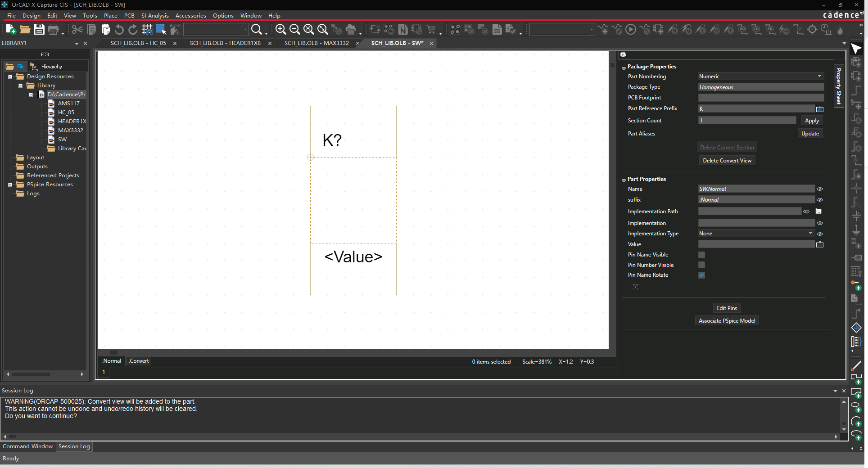Click the Place Line tool in right toolbar

(x=856, y=366)
